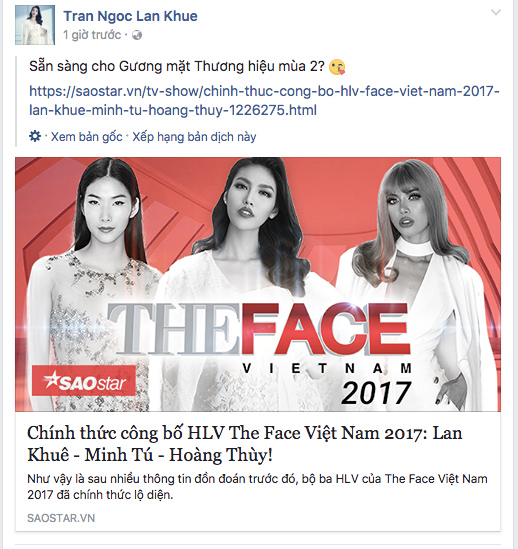The height and width of the screenshot is (549, 518).
Task: Click the 2017 text on the banner
Action: pos(376,392)
